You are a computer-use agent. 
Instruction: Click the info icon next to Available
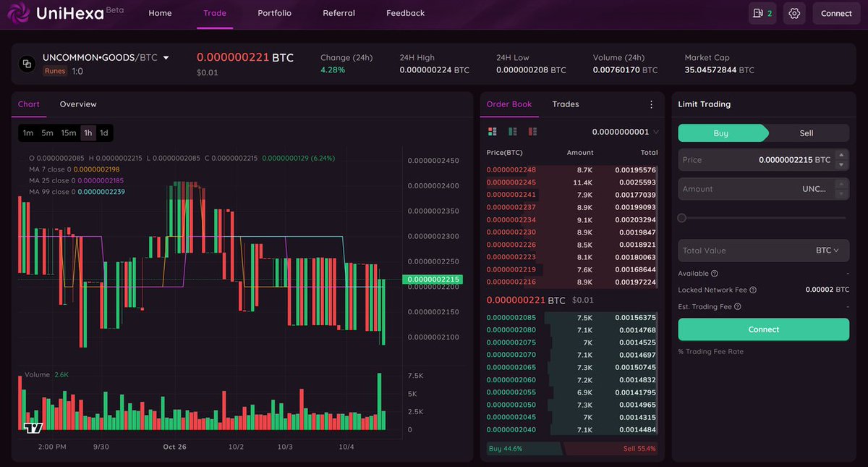point(715,274)
